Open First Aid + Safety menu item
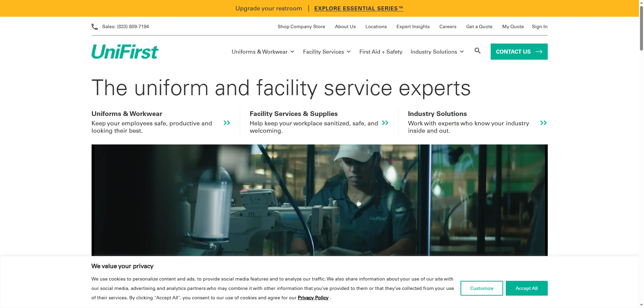The image size is (644, 308). point(381,52)
